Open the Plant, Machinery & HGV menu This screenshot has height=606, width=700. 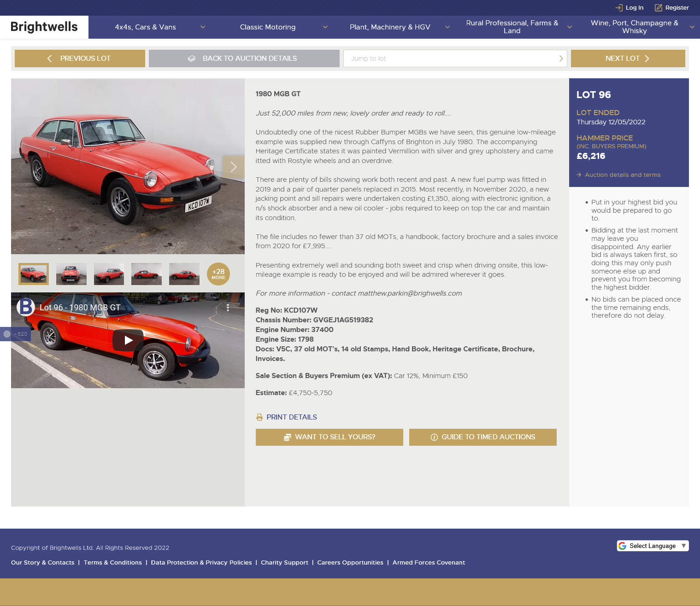[390, 27]
